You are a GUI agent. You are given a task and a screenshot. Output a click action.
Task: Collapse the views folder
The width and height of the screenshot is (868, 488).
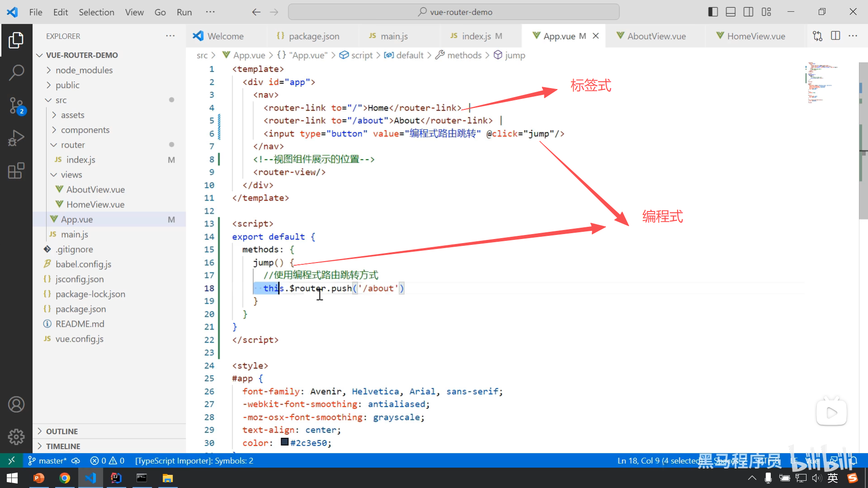(71, 174)
